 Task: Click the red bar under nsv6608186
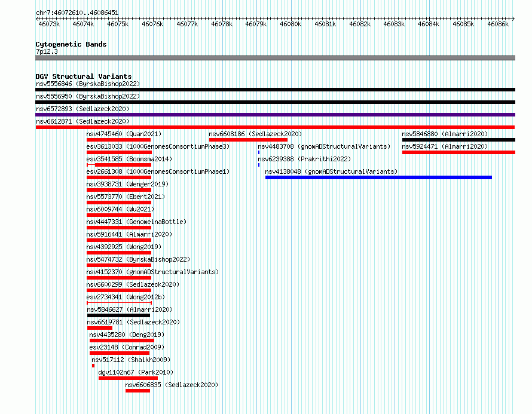coord(248,140)
